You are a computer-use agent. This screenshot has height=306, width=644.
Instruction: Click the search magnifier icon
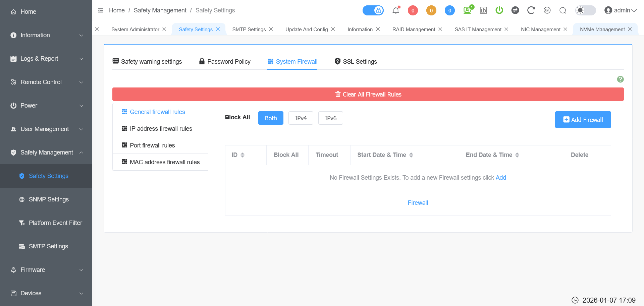point(563,10)
